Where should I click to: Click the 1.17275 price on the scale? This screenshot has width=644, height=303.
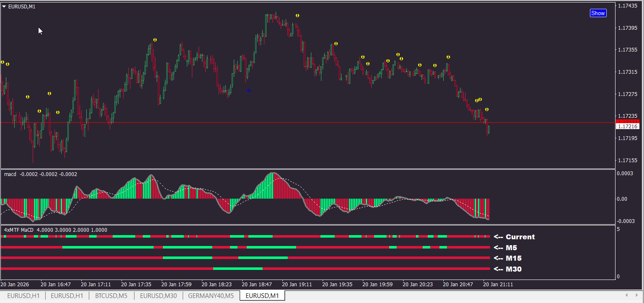coord(628,94)
